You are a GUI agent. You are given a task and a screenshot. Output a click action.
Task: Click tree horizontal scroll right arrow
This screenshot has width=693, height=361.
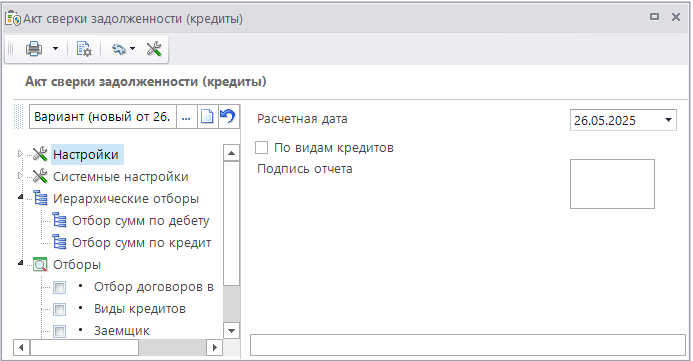coord(214,348)
